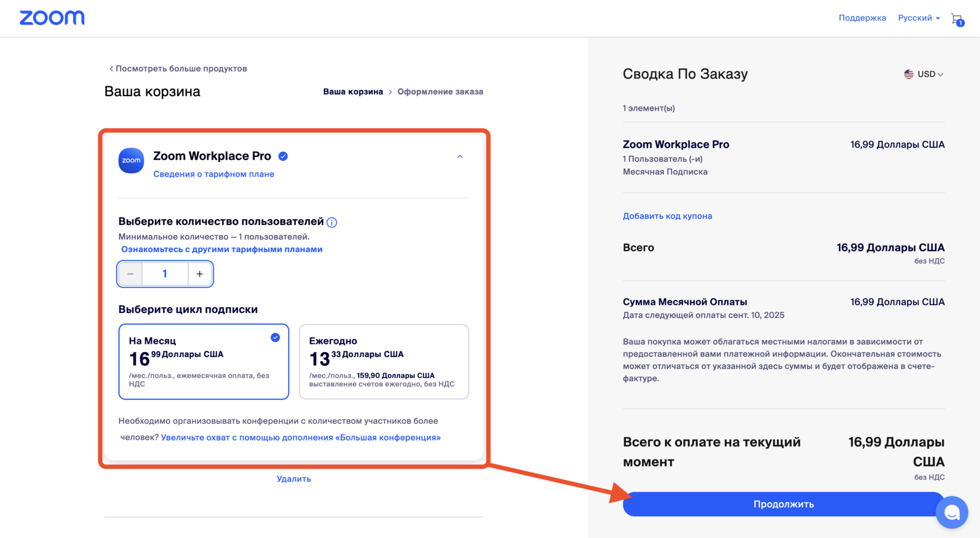This screenshot has height=538, width=980.
Task: Click Добавить код купона link
Action: pyautogui.click(x=667, y=216)
